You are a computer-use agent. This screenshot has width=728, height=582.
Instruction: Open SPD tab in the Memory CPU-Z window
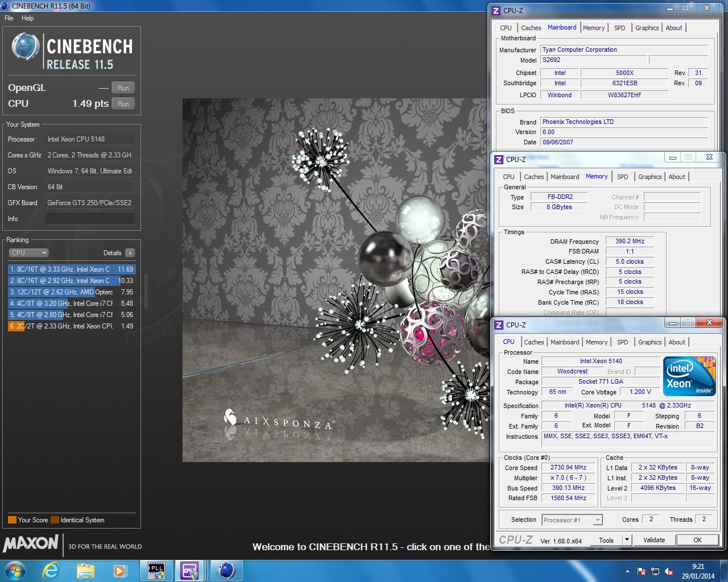point(623,177)
